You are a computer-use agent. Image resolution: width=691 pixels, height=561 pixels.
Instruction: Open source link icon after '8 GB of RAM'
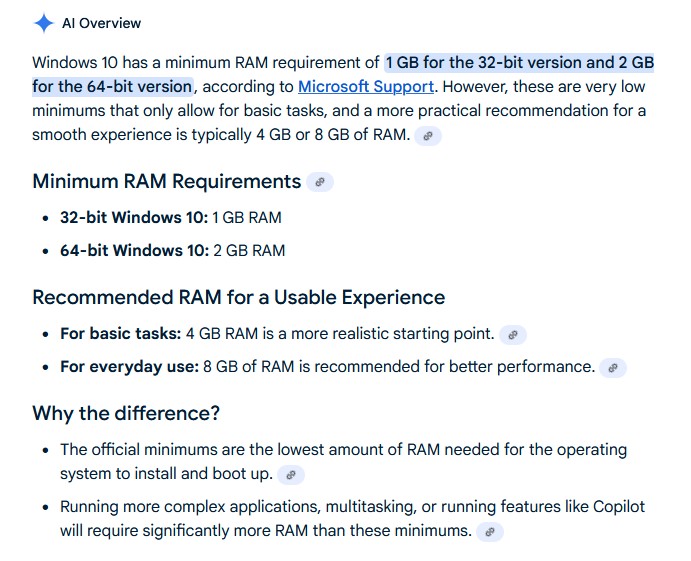coord(428,136)
